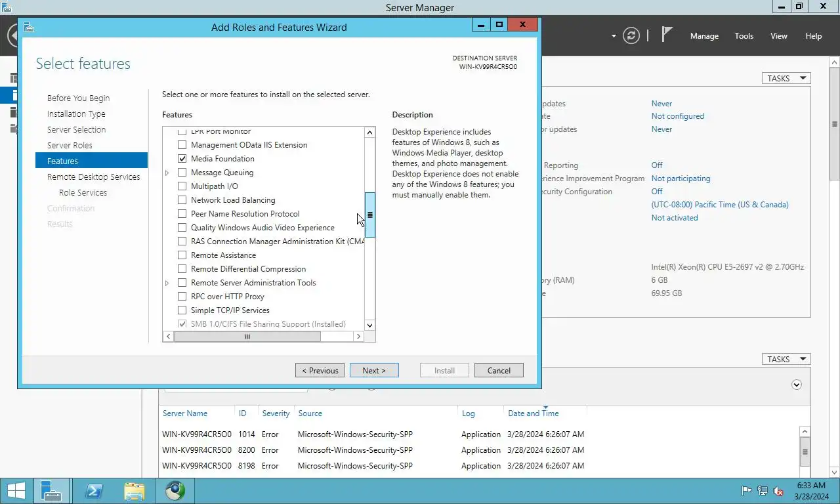Click the Not configured link
Image resolution: width=840 pixels, height=504 pixels.
point(677,116)
